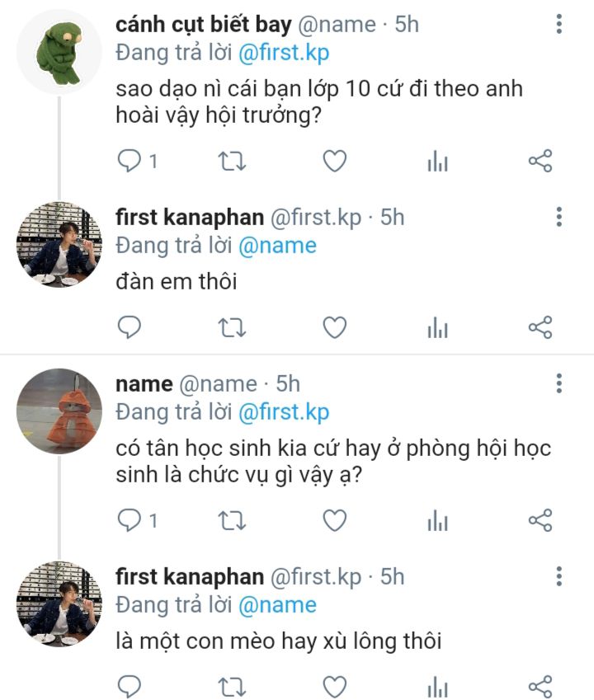Open more options on "đàn em thôi" reply
594x700 pixels.
coord(559,218)
